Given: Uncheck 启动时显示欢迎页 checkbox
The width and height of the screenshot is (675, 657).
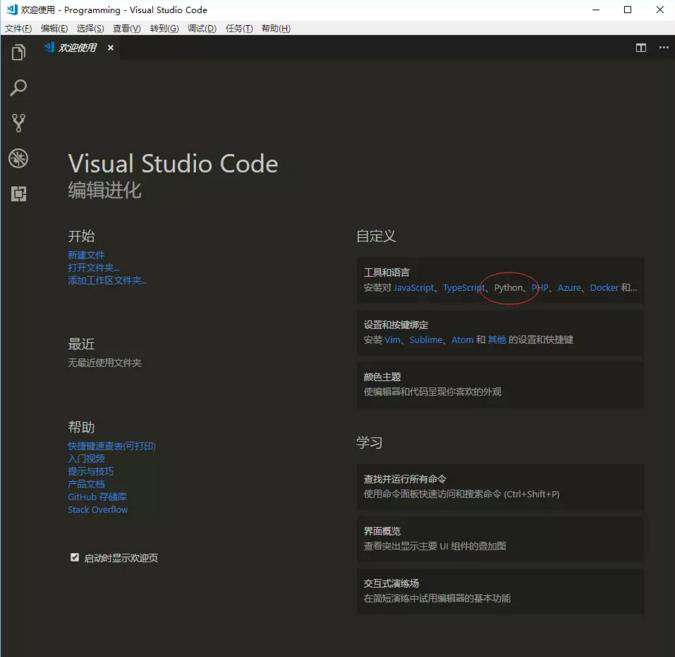Looking at the screenshot, I should click(x=74, y=558).
